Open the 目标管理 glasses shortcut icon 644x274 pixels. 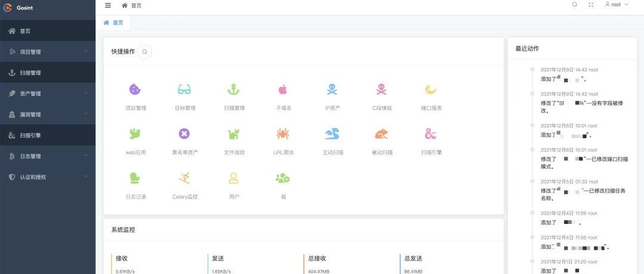(184, 89)
